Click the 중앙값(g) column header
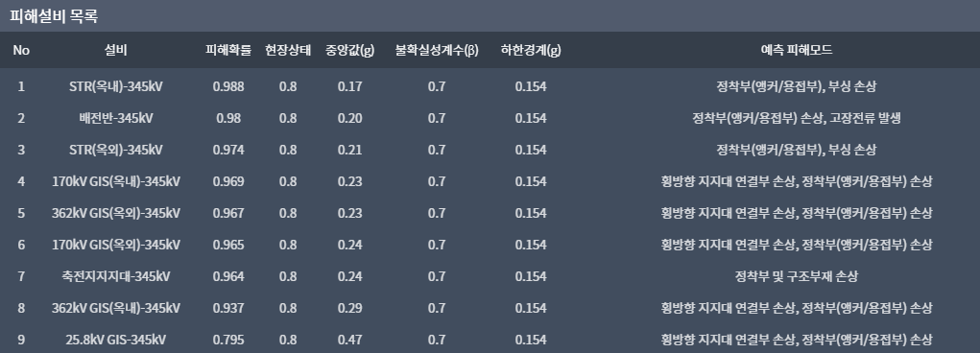 pyautogui.click(x=350, y=50)
